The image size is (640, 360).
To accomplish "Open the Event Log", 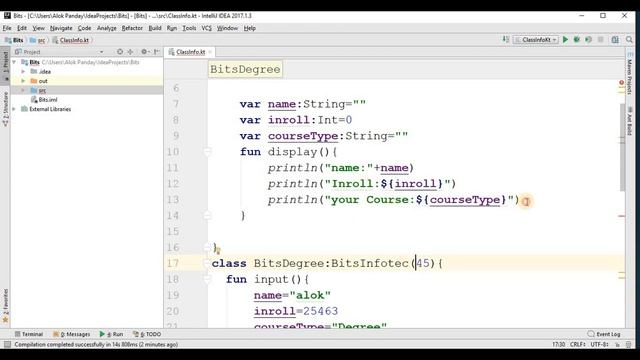I will (604, 334).
